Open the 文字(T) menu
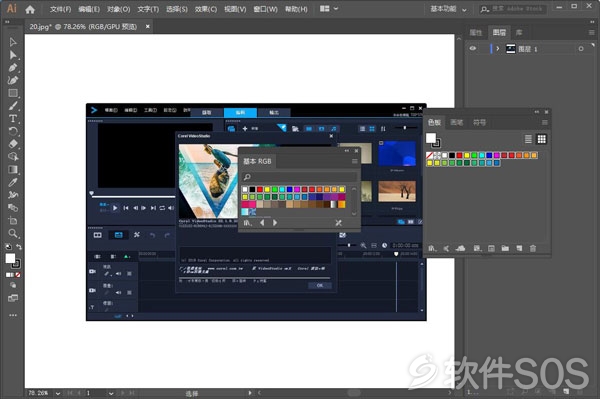This screenshot has height=399, width=600. [x=148, y=9]
